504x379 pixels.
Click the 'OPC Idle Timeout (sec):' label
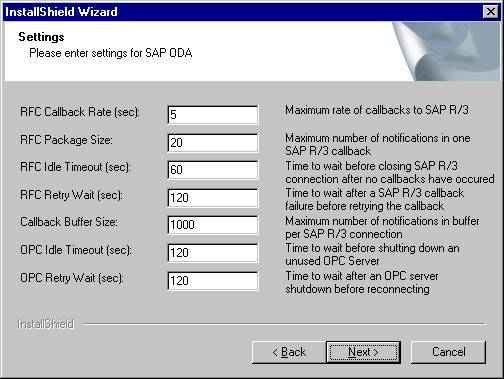click(76, 250)
